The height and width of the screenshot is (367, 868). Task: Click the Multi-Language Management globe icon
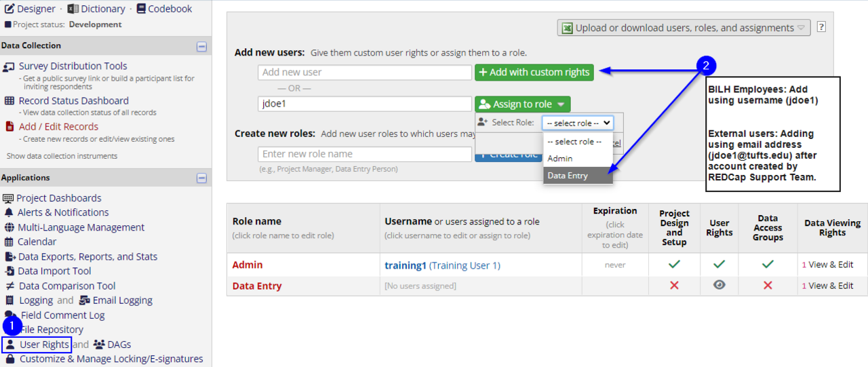9,227
